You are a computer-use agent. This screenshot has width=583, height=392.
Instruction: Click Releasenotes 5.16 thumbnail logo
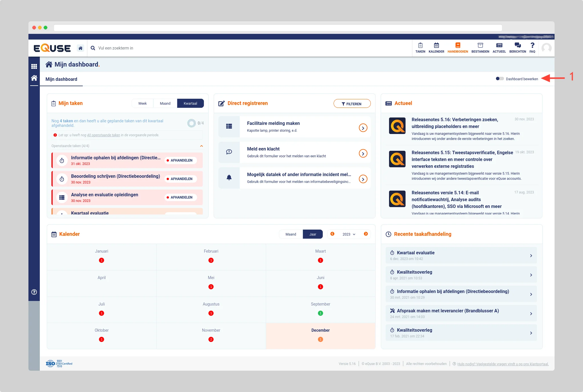pos(397,126)
